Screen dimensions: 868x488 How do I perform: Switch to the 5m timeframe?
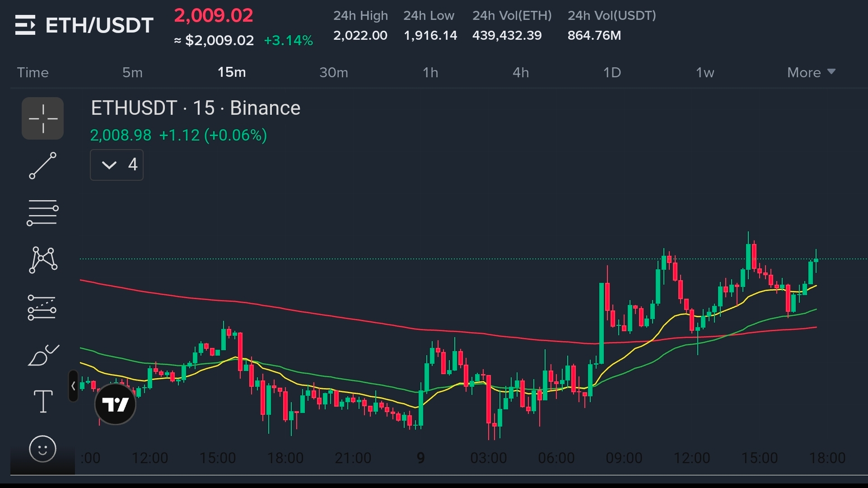tap(132, 72)
